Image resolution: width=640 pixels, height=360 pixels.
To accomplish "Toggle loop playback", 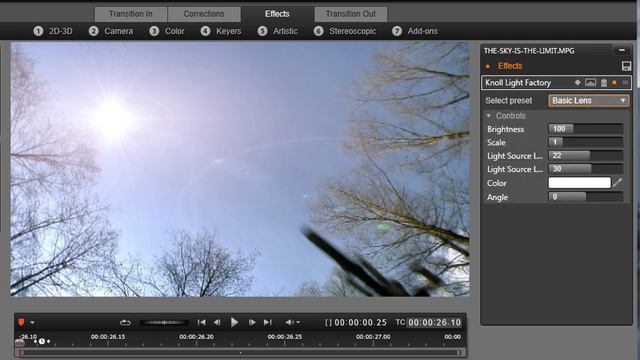I will 125,322.
